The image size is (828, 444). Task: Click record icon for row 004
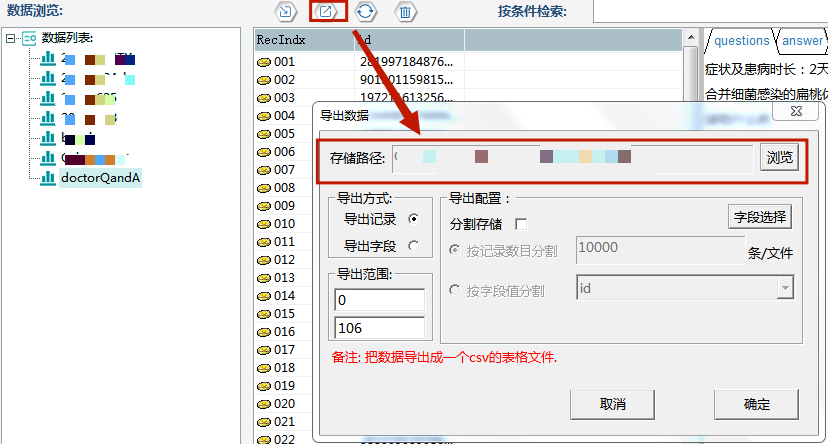click(x=264, y=116)
